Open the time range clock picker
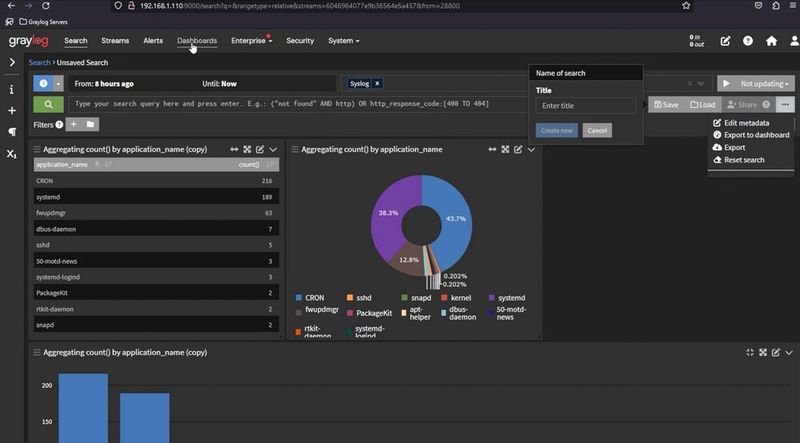800x443 pixels. (43, 83)
